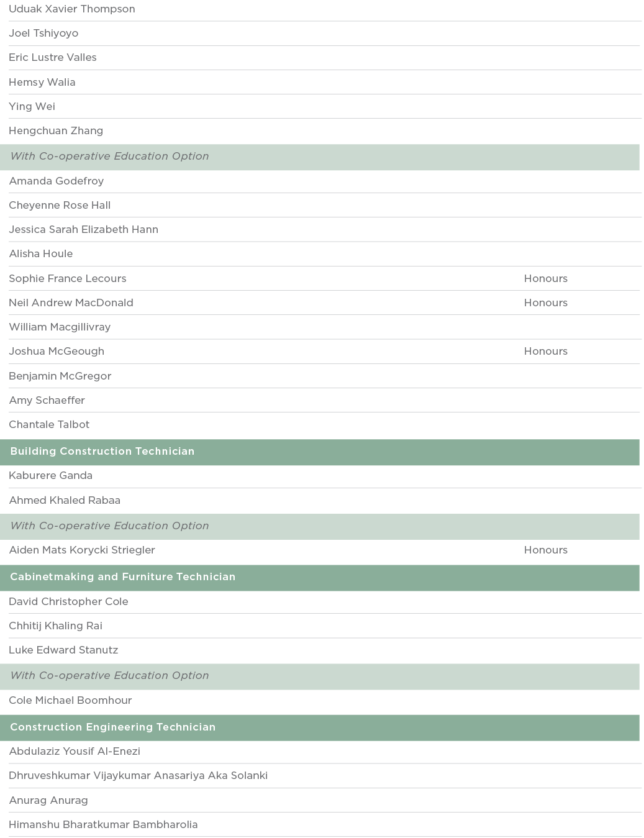Screen dimensions: 644x838
Task: Select David Christopher Cole row
Action: pos(69,602)
